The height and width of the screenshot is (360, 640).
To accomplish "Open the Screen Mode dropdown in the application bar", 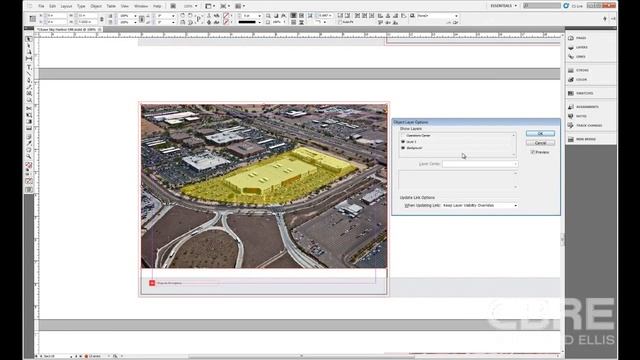I will [224, 6].
